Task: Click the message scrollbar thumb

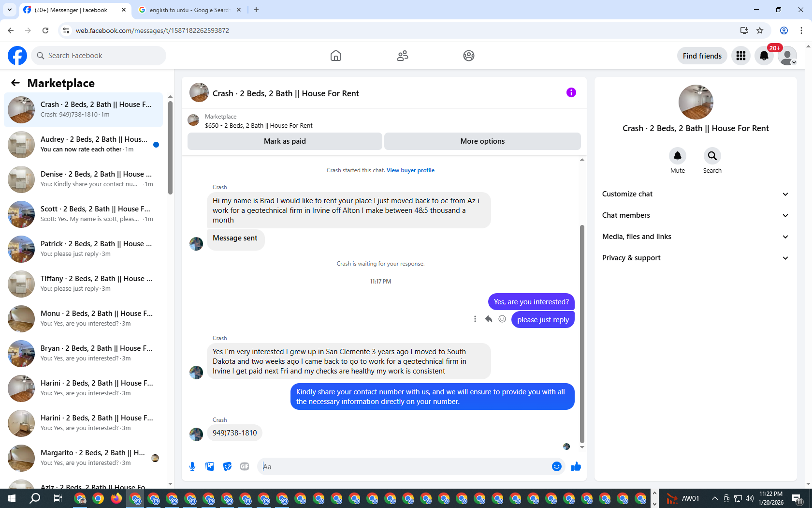Action: tap(582, 334)
